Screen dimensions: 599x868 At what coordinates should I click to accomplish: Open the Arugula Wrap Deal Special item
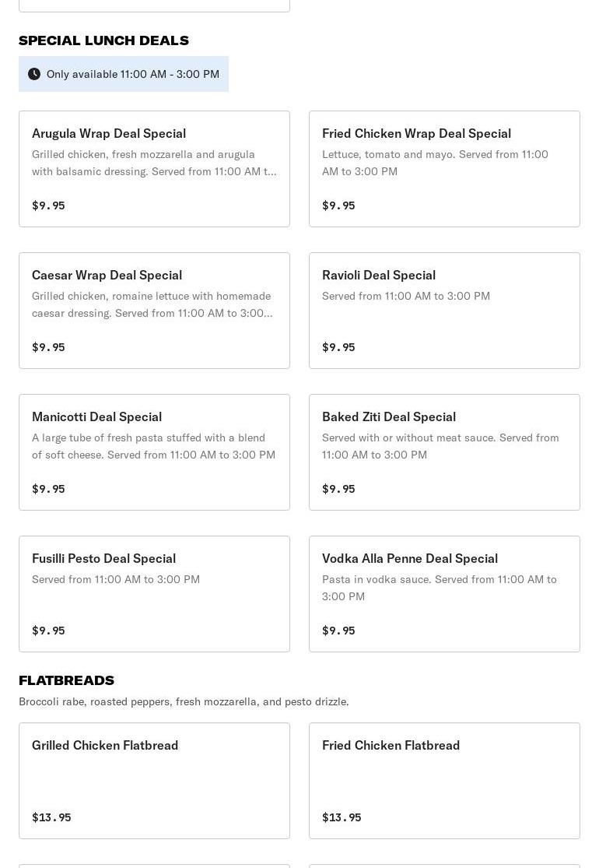(x=154, y=169)
